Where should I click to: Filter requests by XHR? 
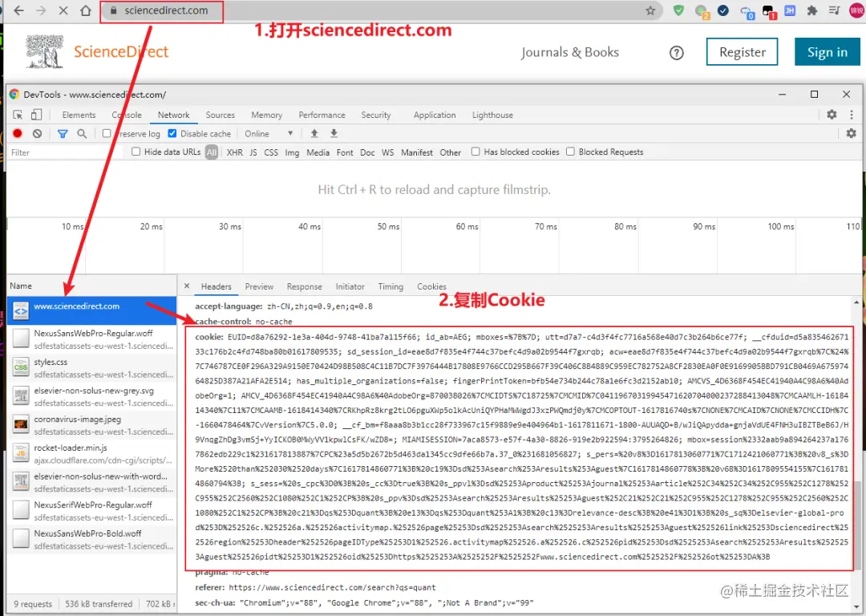click(235, 152)
